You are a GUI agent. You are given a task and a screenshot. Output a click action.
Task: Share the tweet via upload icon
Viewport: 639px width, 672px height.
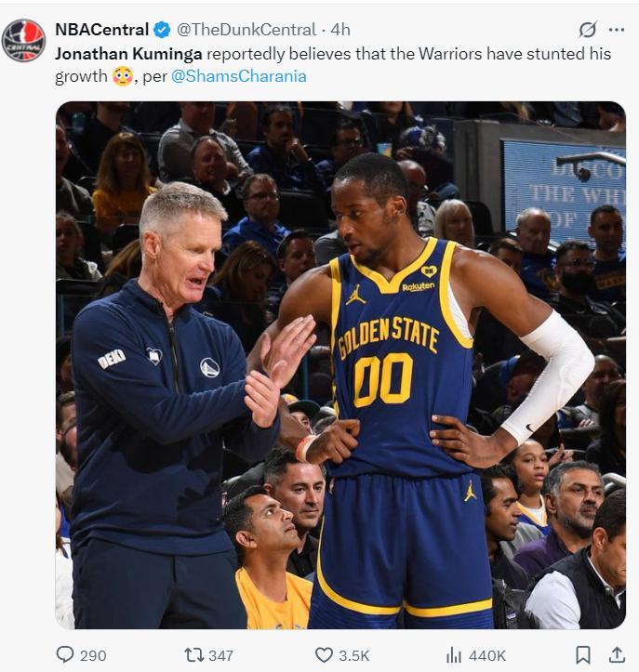pyautogui.click(x=617, y=654)
